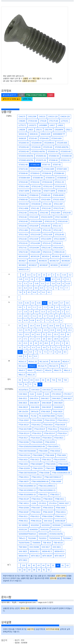Click the dash option in row A

coord(19,297)
